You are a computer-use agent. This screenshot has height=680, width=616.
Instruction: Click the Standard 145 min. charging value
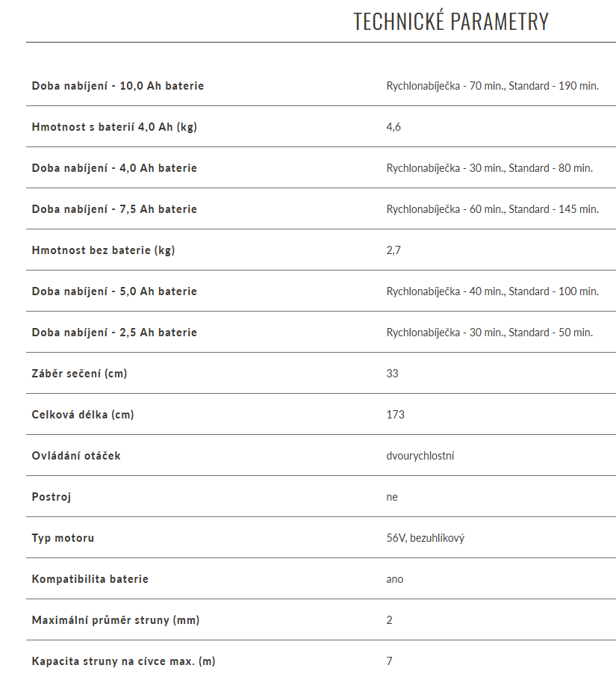493,209
